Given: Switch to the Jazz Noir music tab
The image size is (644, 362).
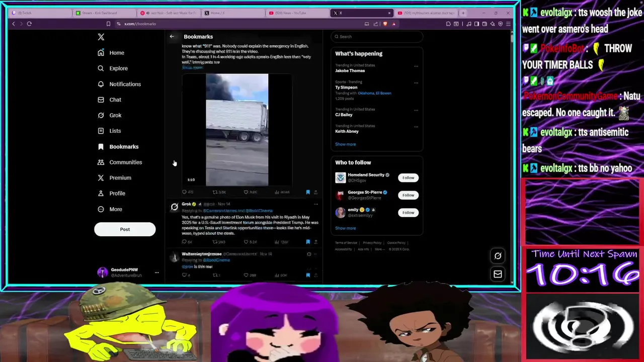Looking at the screenshot, I should pyautogui.click(x=168, y=13).
